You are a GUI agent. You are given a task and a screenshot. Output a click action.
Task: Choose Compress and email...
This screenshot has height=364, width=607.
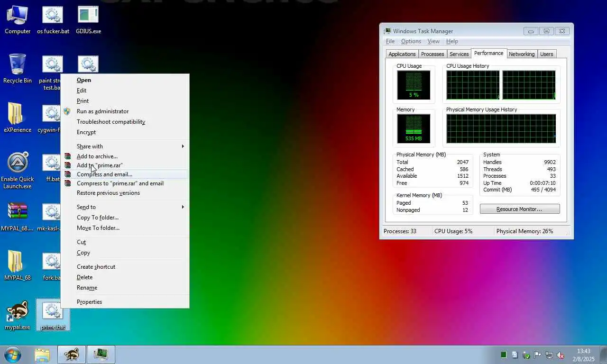point(125,174)
